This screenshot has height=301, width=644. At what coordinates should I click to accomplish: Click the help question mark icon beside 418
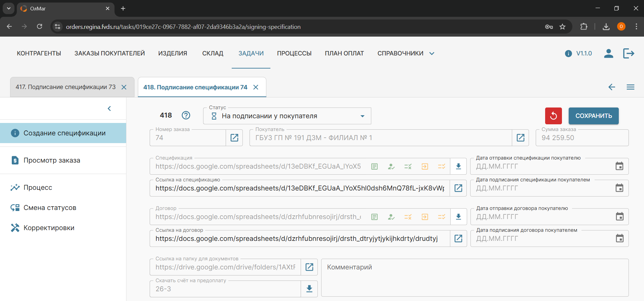pos(186,116)
